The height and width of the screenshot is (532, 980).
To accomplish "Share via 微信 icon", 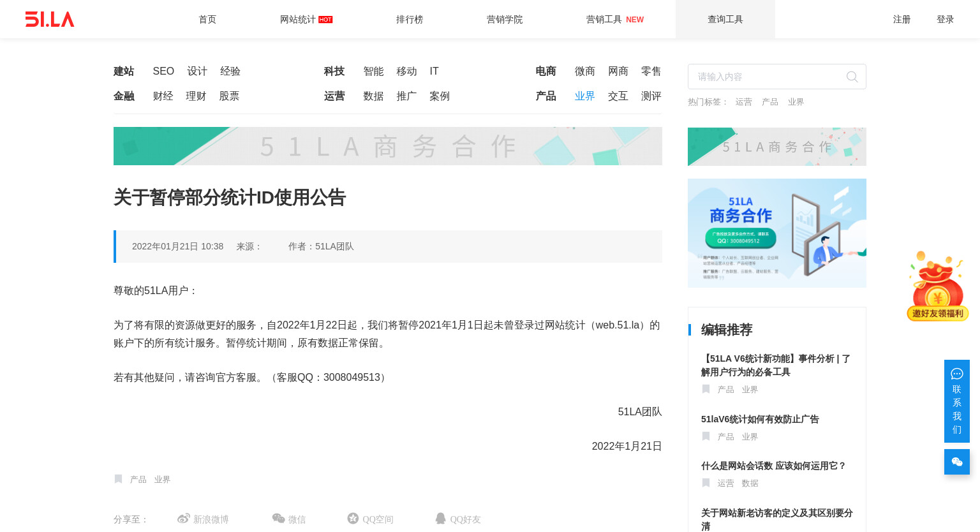I will [278, 519].
